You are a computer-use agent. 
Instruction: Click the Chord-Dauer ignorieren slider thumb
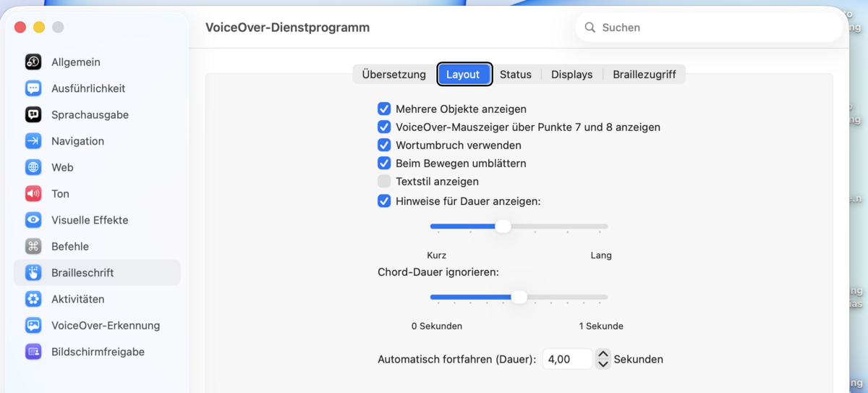[519, 297]
